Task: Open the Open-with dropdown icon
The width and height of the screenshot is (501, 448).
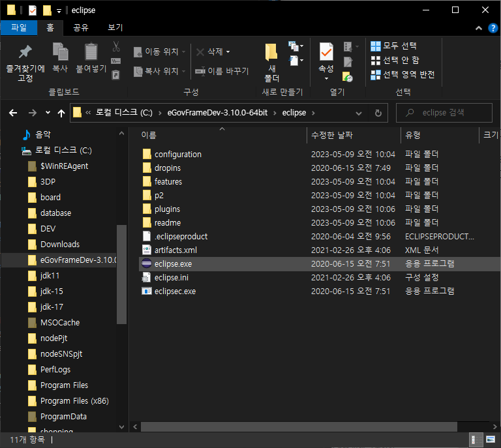Action: point(351,46)
